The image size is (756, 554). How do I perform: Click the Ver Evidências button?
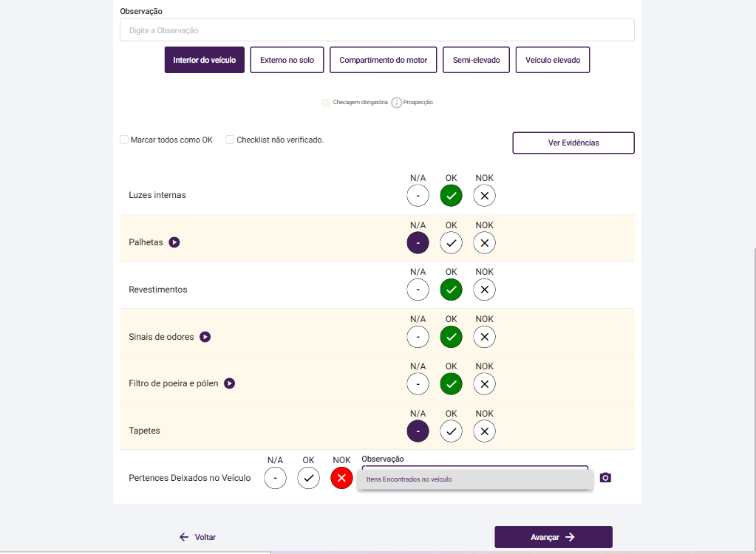coord(573,143)
